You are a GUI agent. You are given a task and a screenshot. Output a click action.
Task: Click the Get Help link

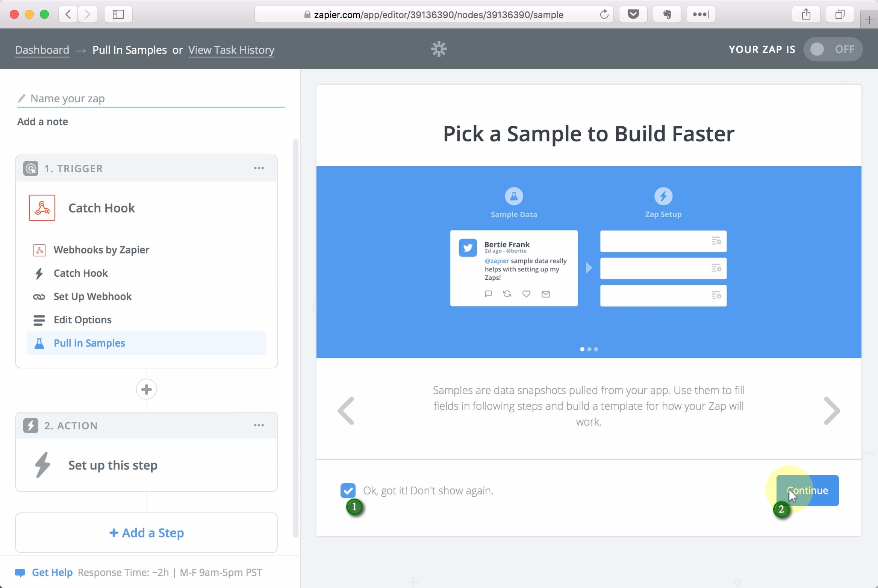[x=52, y=573]
